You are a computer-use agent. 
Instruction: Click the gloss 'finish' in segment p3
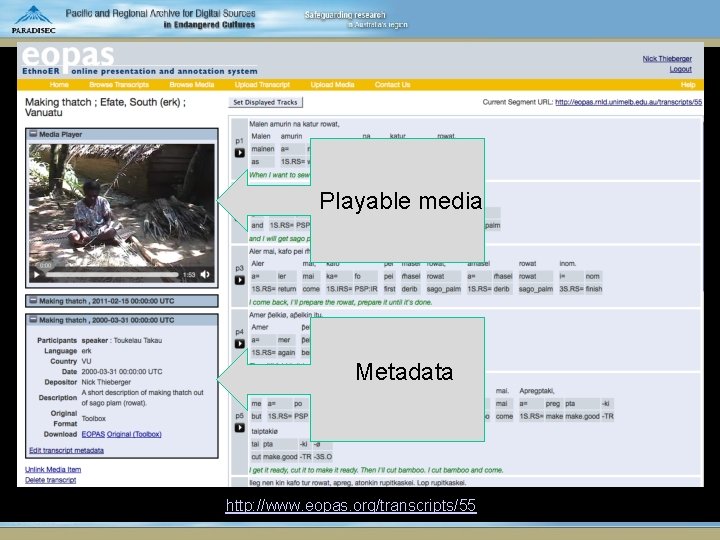coord(594,289)
